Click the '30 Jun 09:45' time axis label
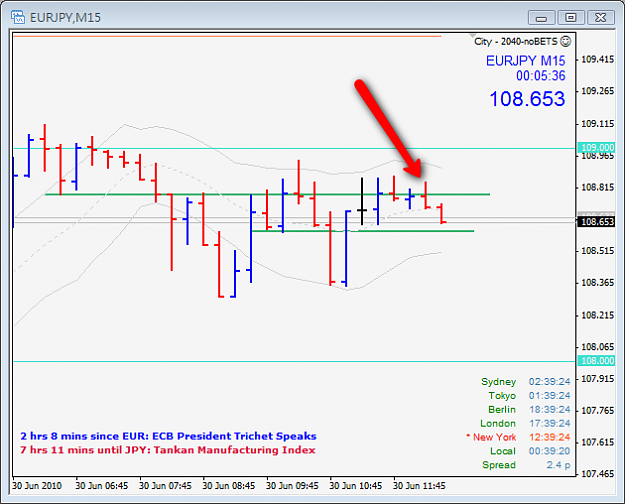The width and height of the screenshot is (625, 504). pos(292,486)
